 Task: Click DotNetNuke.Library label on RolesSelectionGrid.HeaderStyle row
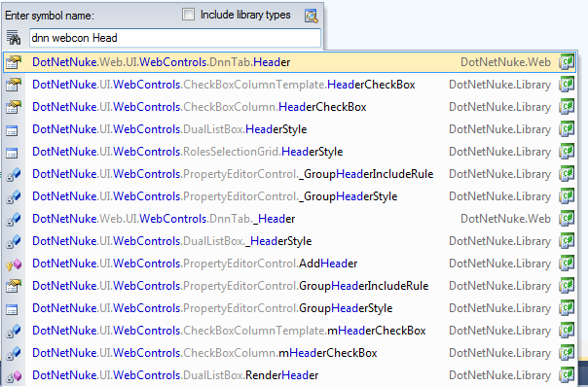499,152
